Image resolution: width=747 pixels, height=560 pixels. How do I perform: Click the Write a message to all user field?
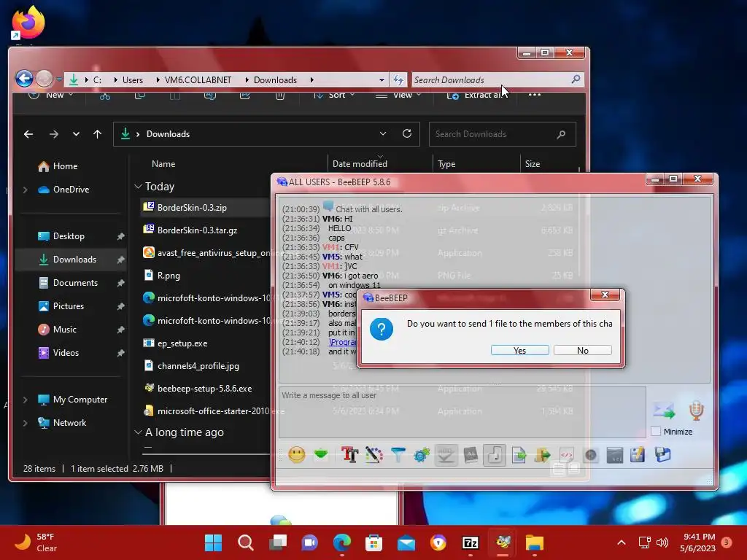point(462,413)
